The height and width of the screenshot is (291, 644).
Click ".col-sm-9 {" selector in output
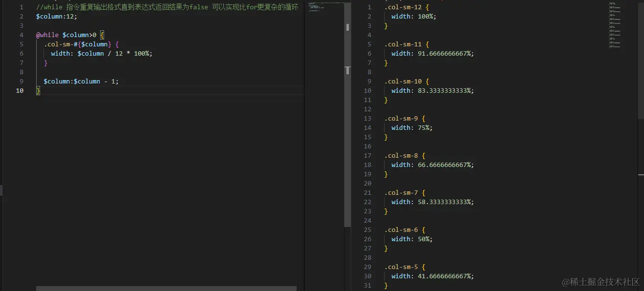pyautogui.click(x=405, y=119)
